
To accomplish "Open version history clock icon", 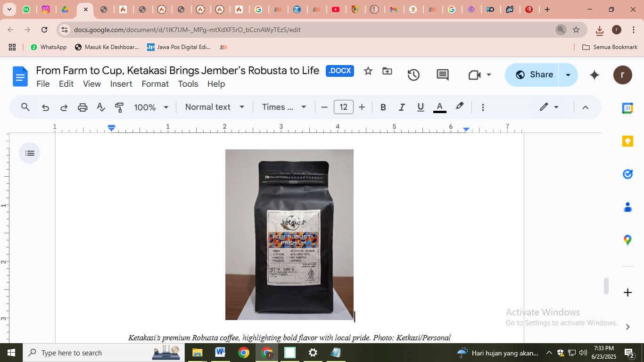I will coord(413,74).
